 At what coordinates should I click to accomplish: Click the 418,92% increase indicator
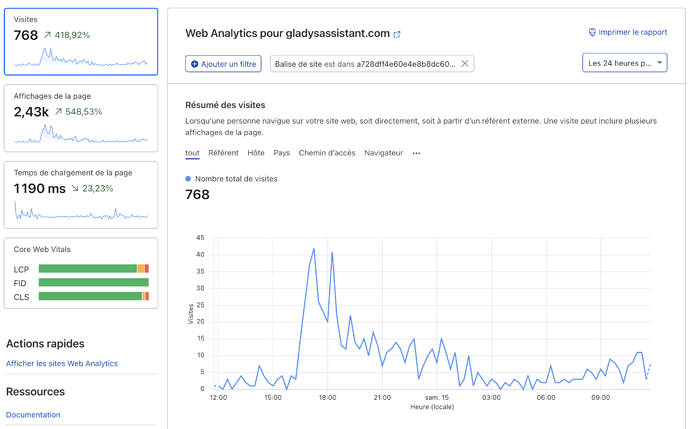[x=67, y=35]
